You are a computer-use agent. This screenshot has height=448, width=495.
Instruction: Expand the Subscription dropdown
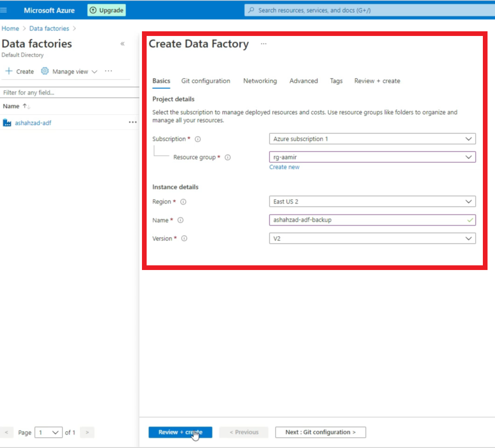tap(372, 139)
